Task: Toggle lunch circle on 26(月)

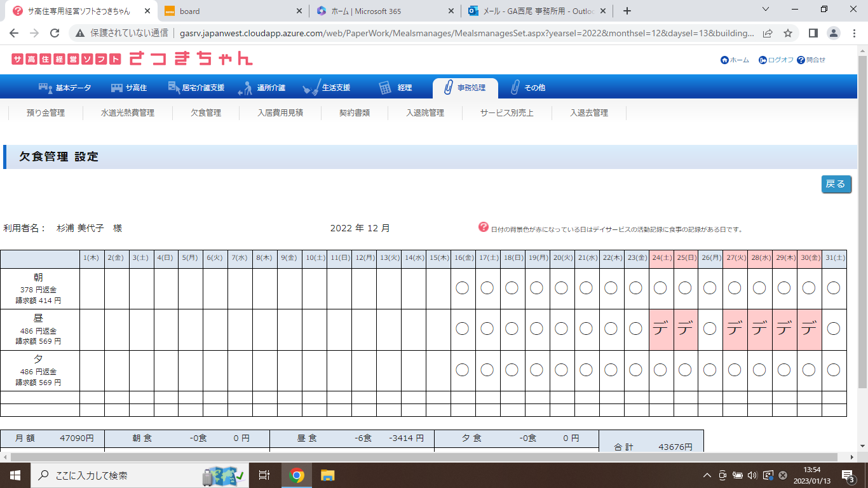Action: (x=710, y=329)
